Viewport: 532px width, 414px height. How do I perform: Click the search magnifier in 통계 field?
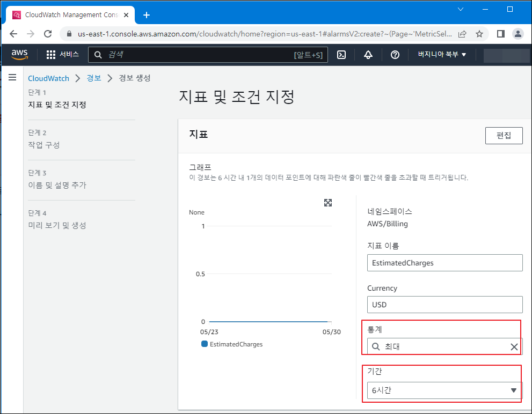pyautogui.click(x=376, y=346)
